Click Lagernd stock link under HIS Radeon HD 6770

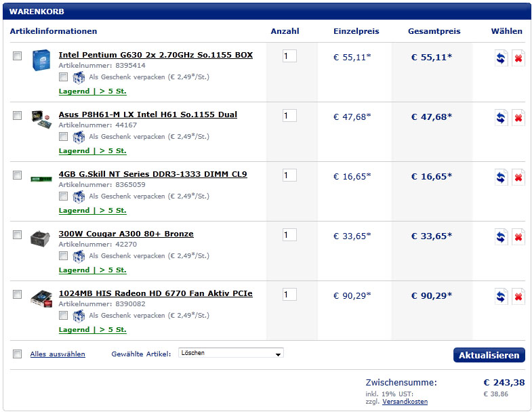pyautogui.click(x=93, y=330)
